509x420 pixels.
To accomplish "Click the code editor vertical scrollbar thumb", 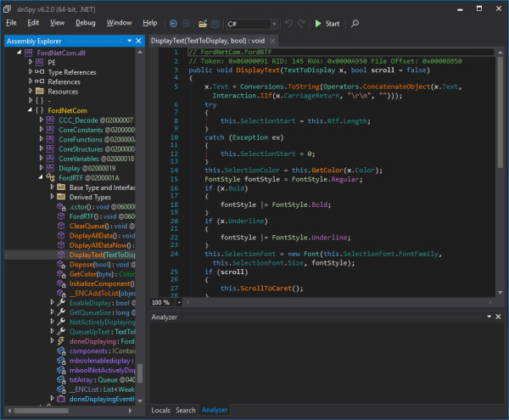I will (500, 112).
